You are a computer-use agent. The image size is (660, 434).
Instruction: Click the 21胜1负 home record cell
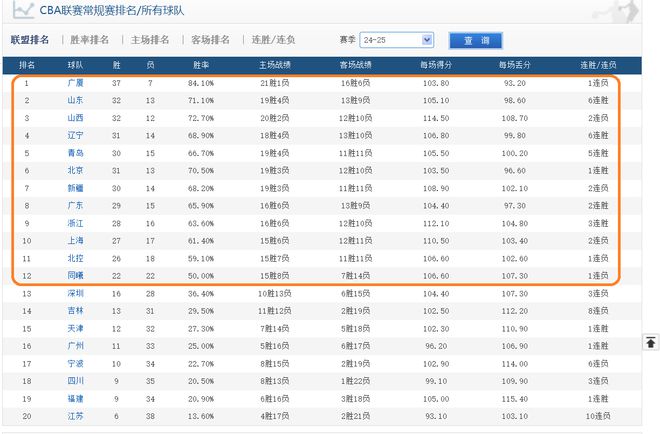[274, 83]
